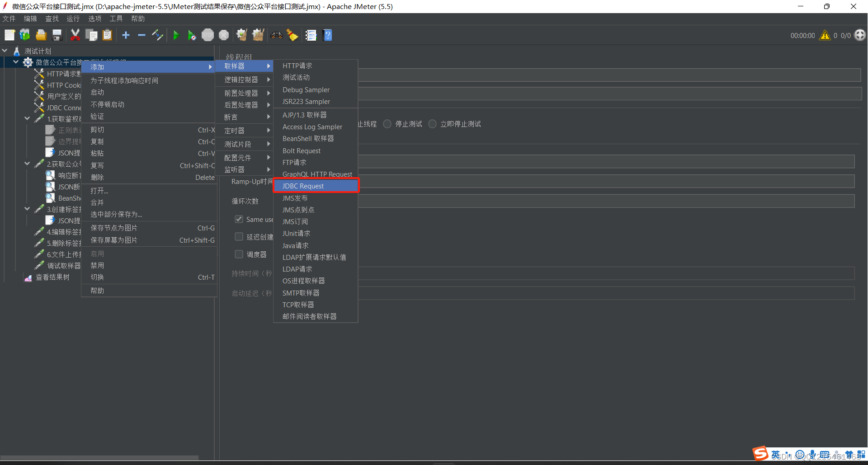Click the Stop test icon
Viewport: 868px width, 465px height.
click(208, 35)
